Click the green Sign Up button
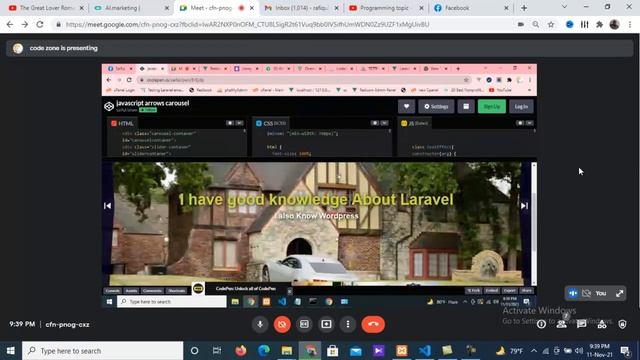 tap(492, 107)
